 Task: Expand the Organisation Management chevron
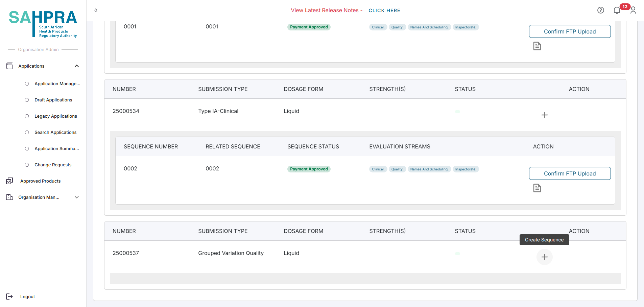(x=77, y=197)
